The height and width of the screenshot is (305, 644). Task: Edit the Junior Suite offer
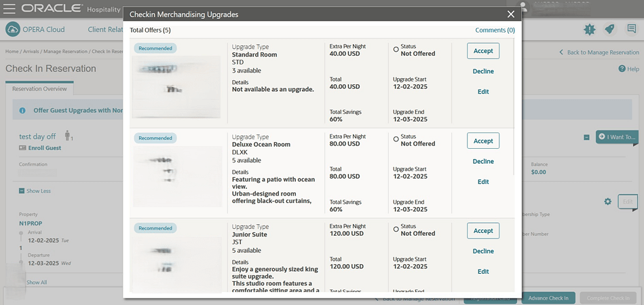point(483,271)
